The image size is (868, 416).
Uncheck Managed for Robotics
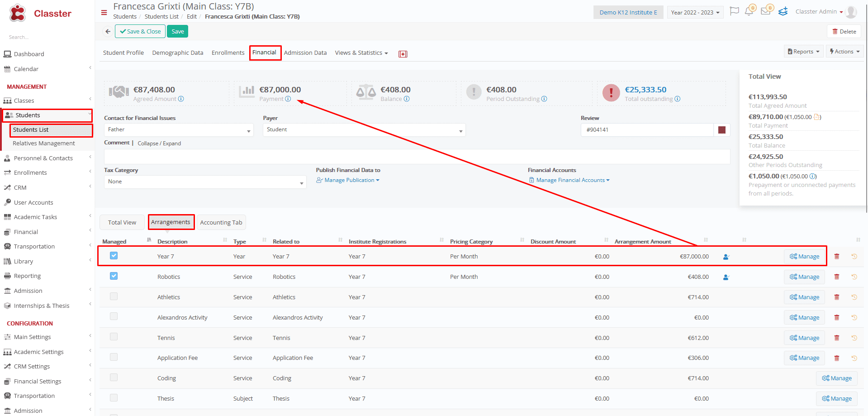click(x=114, y=276)
